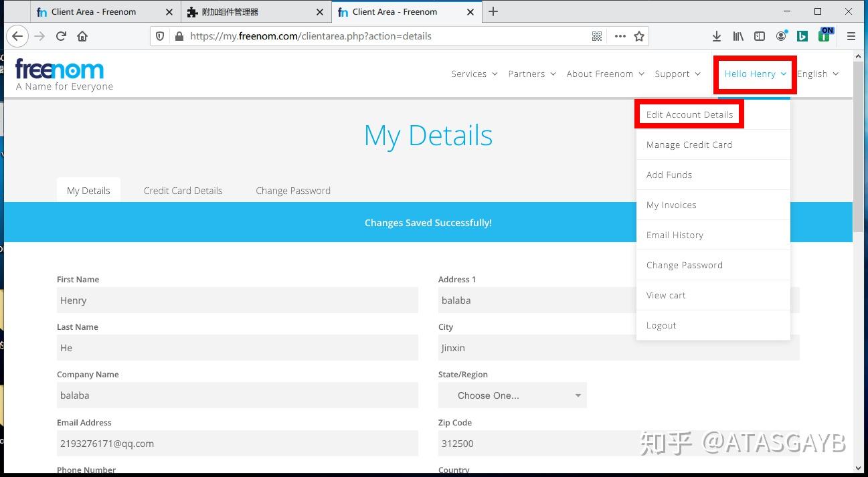Open the Firefox account avatar icon
This screenshot has width=868, height=477.
point(781,36)
